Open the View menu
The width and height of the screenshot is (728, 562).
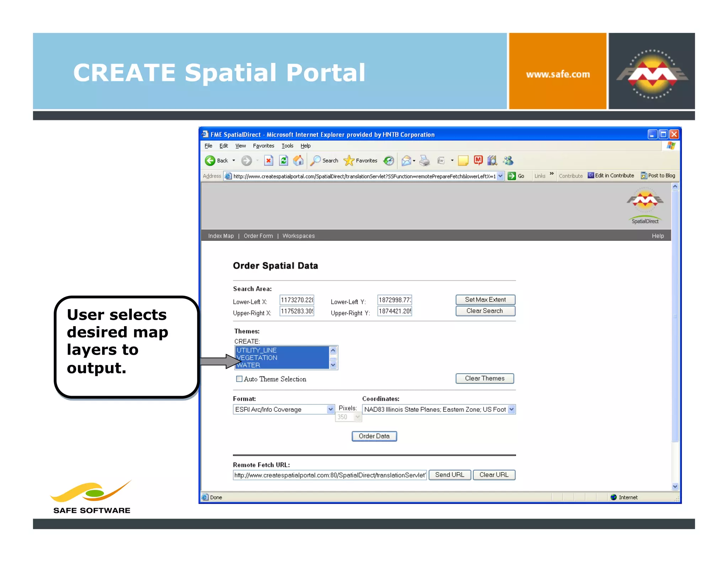[x=240, y=146]
